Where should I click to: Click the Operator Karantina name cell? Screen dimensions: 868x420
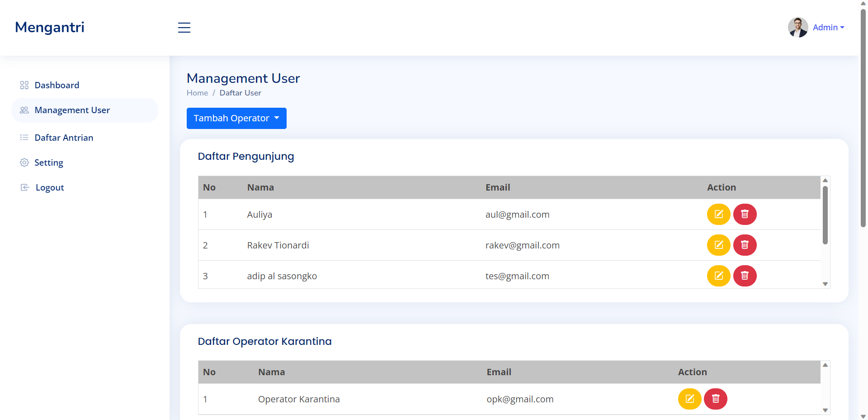coord(299,399)
